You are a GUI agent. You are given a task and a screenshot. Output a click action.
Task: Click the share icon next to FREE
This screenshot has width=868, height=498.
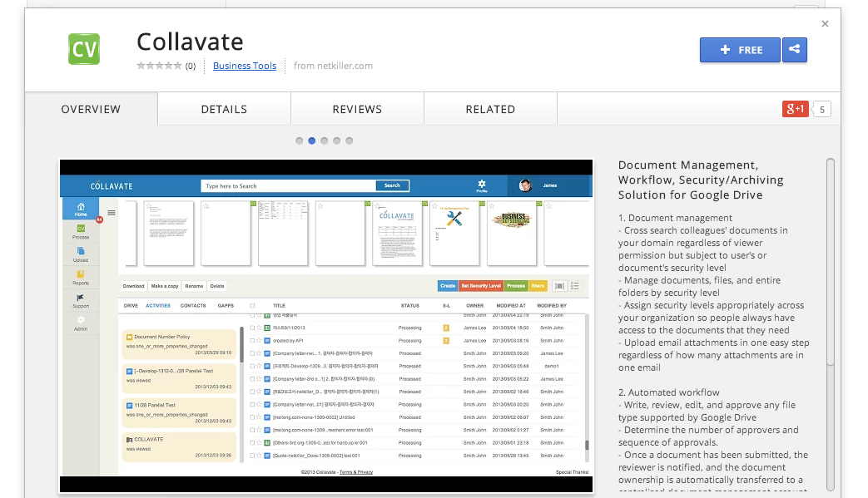[795, 50]
